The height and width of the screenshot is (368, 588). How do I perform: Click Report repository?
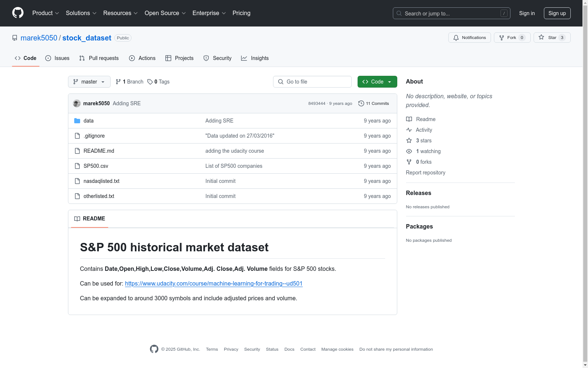click(426, 173)
